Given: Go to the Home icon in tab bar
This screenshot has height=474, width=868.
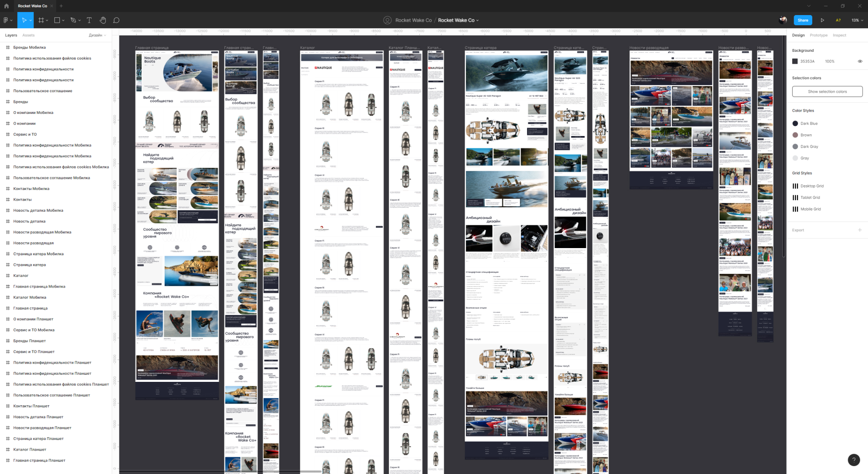Looking at the screenshot, I should 6,6.
